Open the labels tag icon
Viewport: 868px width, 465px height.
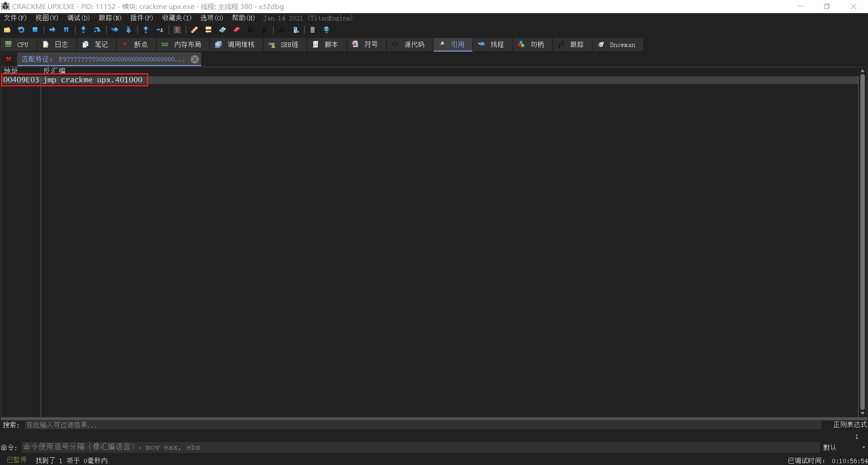(222, 30)
